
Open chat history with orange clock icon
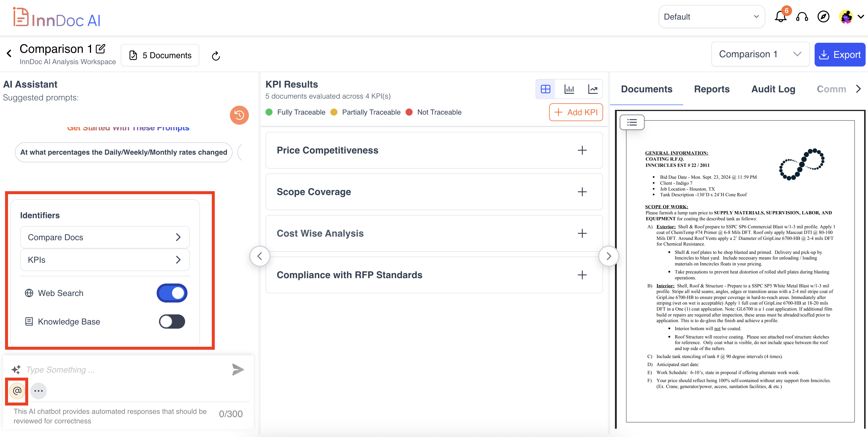coord(239,115)
